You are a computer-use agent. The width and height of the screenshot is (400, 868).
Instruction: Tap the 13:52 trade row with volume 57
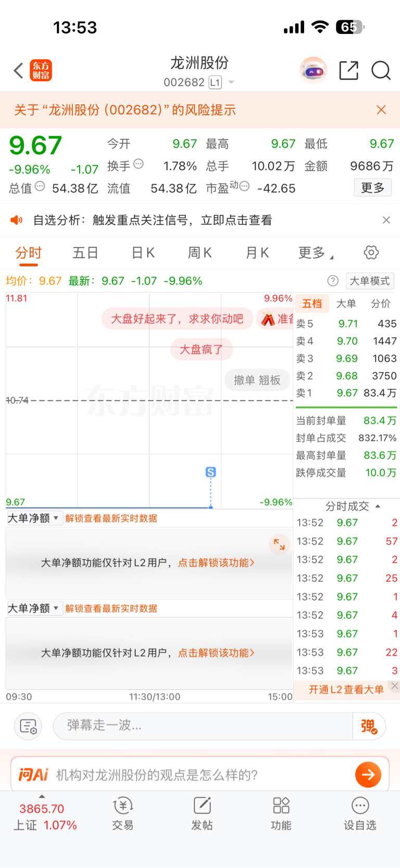347,541
